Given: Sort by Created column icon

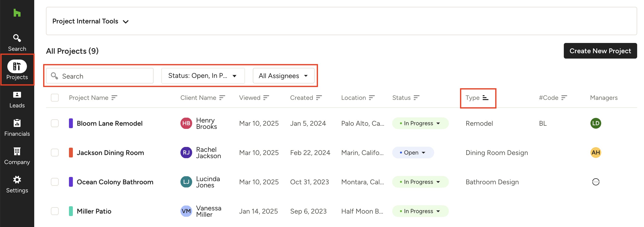Looking at the screenshot, I should coord(319,98).
